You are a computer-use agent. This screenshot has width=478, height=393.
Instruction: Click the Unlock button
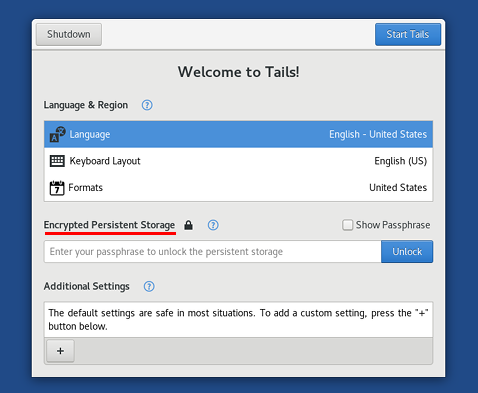click(407, 252)
